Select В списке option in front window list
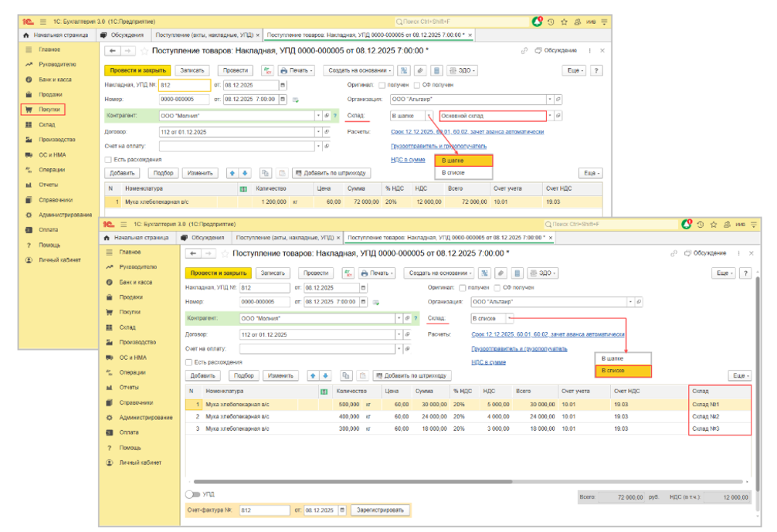The width and height of the screenshot is (777, 532). pyautogui.click(x=623, y=371)
